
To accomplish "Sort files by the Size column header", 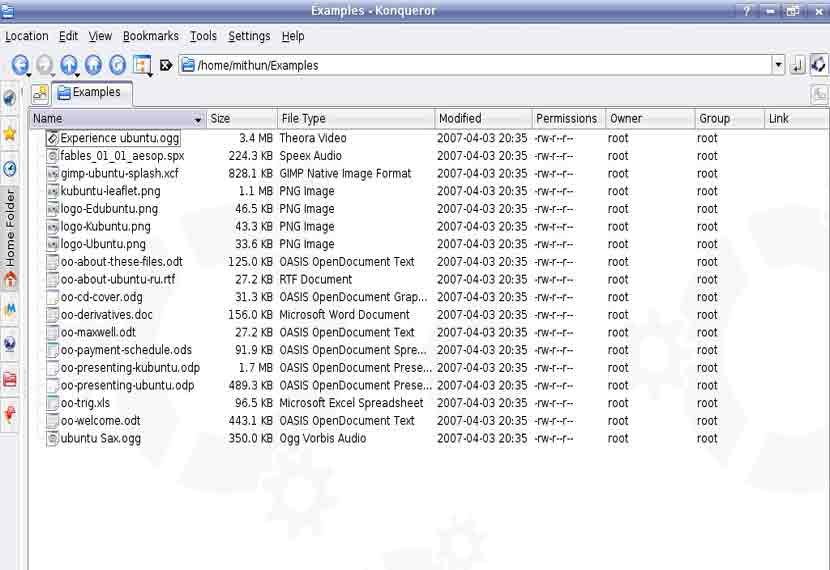I will coord(241,119).
